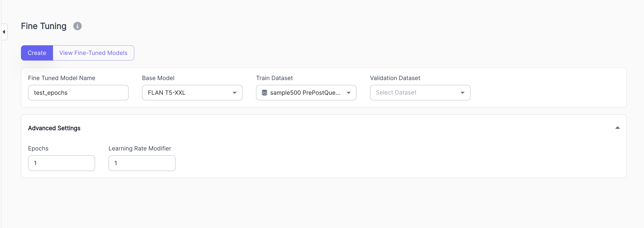Expand the sidebar with left-edge arrow
The image size is (644, 228).
click(4, 32)
